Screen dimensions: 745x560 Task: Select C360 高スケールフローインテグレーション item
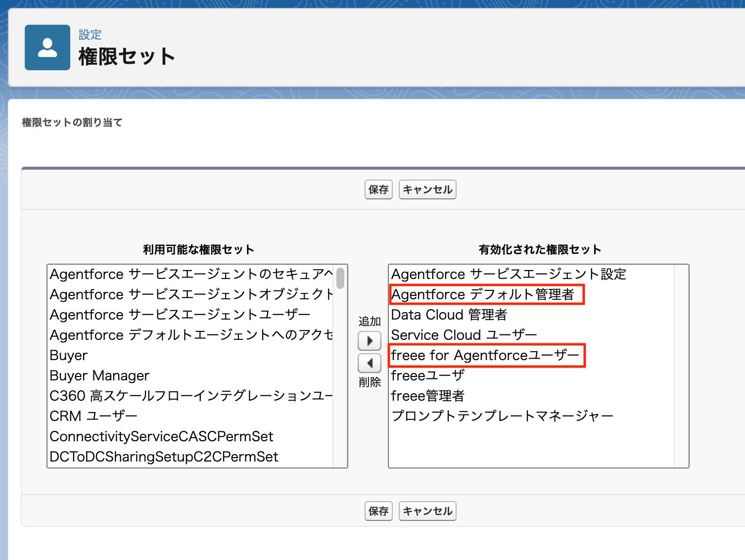(x=191, y=396)
